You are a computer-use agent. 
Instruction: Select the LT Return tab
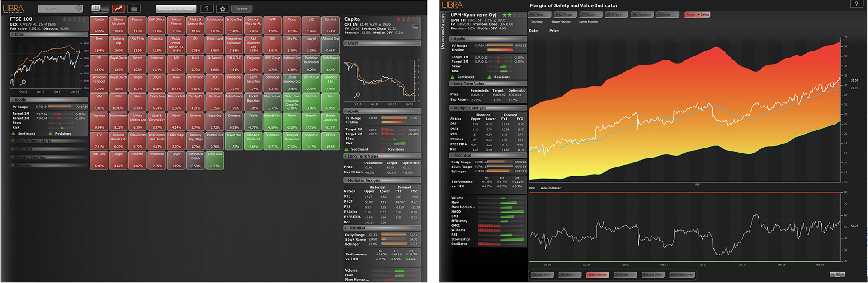592,14
